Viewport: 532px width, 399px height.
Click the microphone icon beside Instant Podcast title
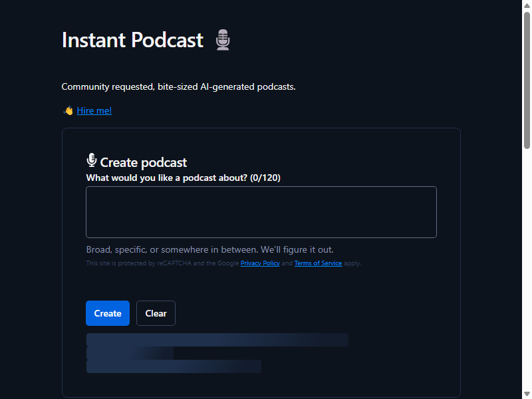223,40
